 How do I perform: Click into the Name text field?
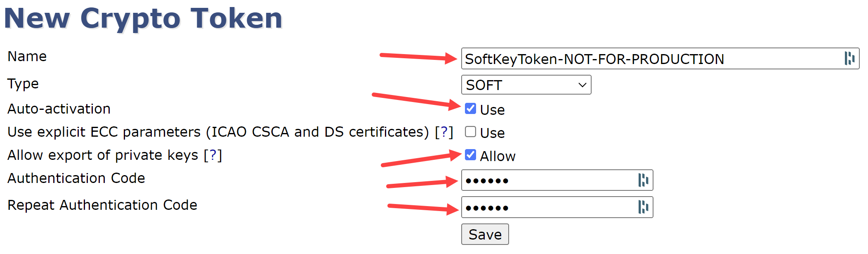[648, 59]
